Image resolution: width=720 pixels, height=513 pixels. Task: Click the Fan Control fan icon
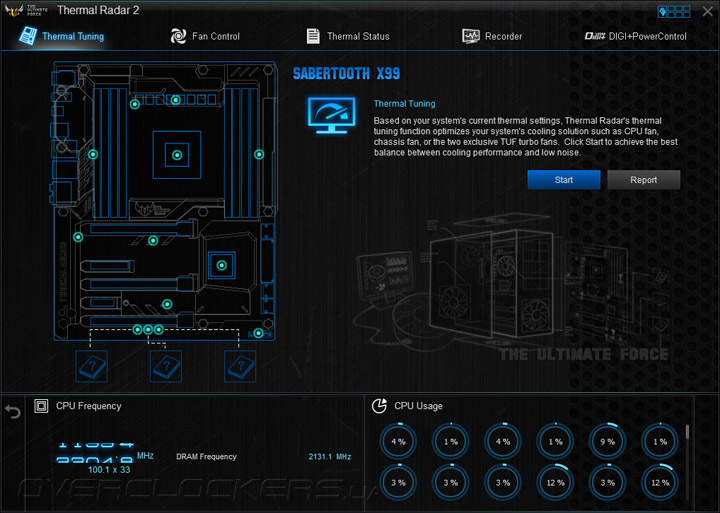[x=178, y=36]
